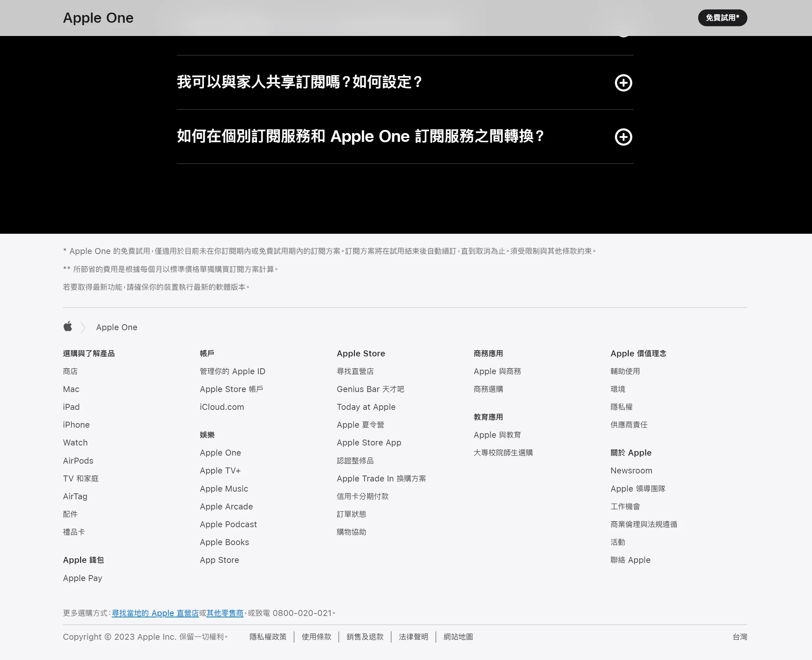Open 網站地圖 footer link

458,637
